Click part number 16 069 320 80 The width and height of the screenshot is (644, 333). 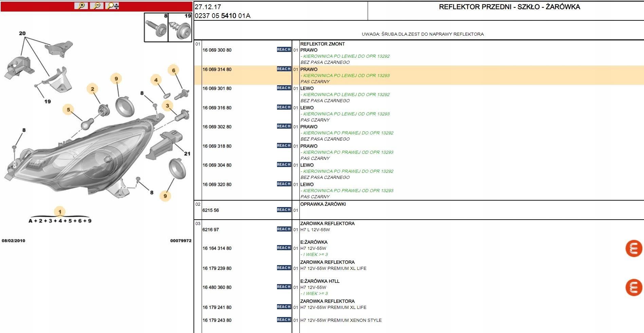click(x=217, y=185)
